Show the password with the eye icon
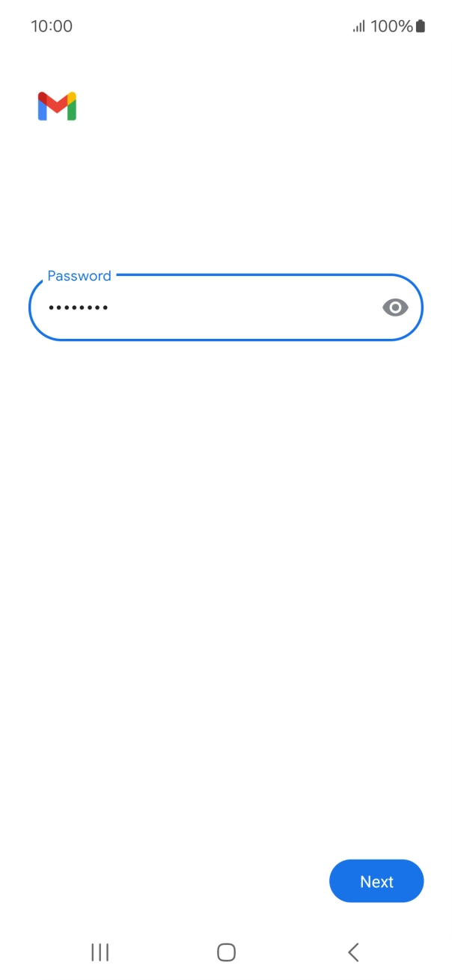452x980 pixels. click(x=395, y=307)
